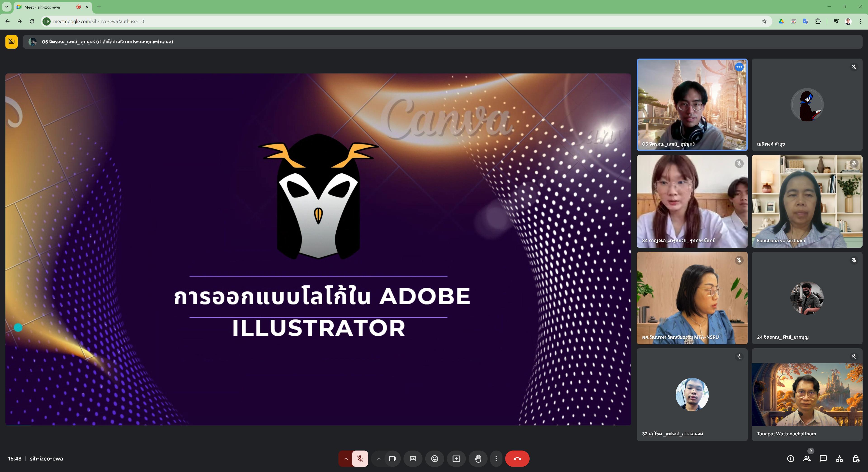Open the media controls icon in toolbar
The height and width of the screenshot is (472, 868).
tap(836, 21)
